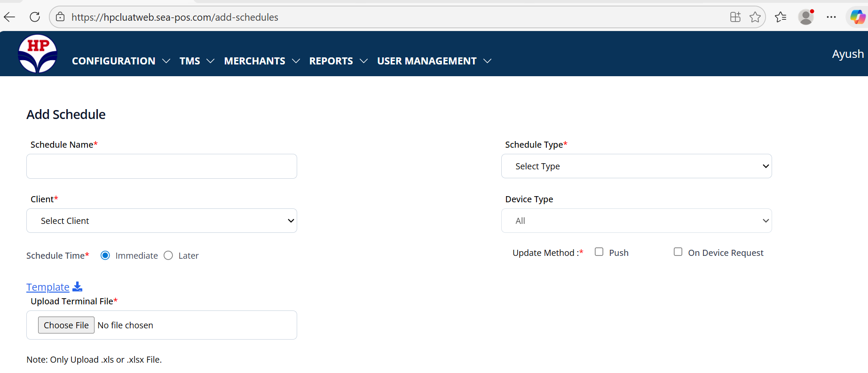
Task: Enable the Push update method checkbox
Action: pyautogui.click(x=599, y=252)
